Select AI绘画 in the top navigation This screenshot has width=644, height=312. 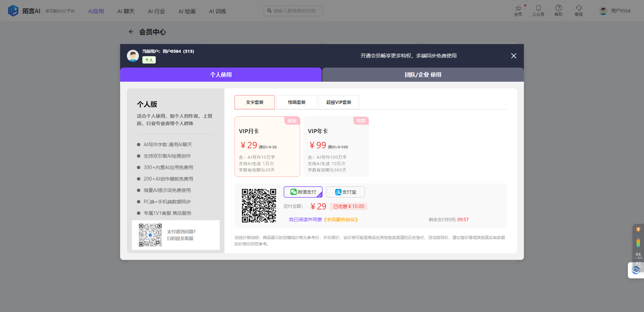(187, 11)
